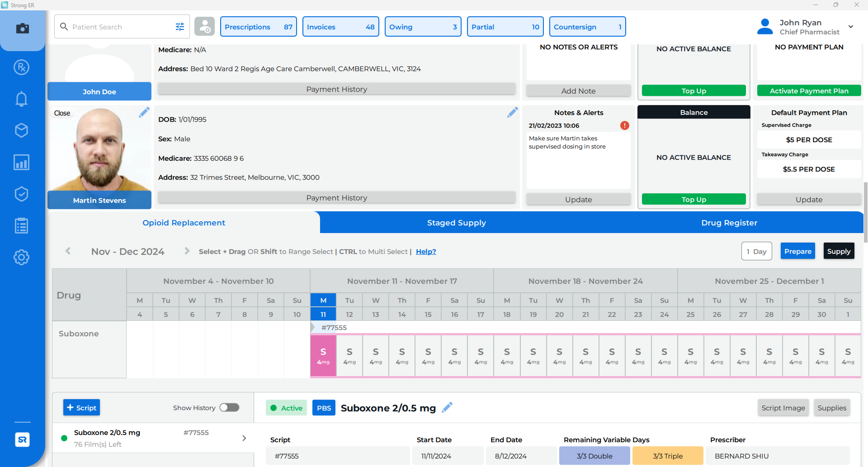The height and width of the screenshot is (467, 868).
Task: Select the camera sidebar icon
Action: point(22,29)
